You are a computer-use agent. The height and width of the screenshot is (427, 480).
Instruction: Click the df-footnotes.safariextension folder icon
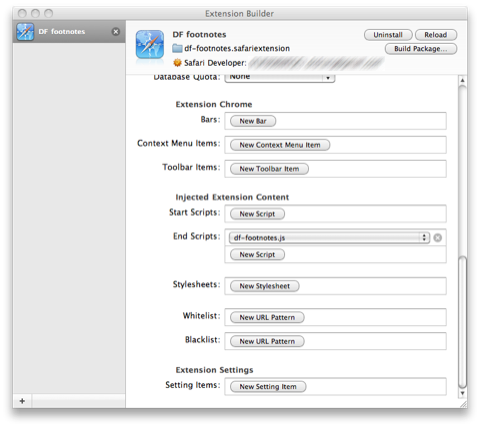tap(177, 49)
